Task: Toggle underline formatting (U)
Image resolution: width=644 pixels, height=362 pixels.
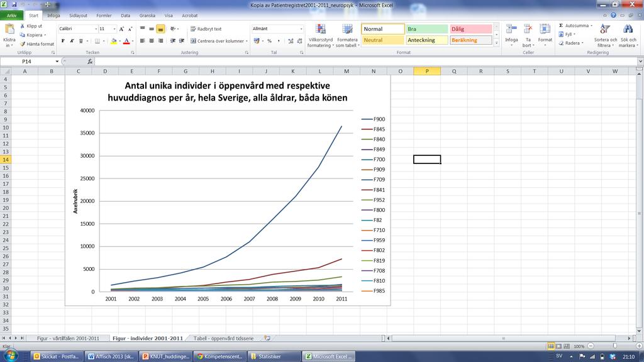Action: [81, 41]
